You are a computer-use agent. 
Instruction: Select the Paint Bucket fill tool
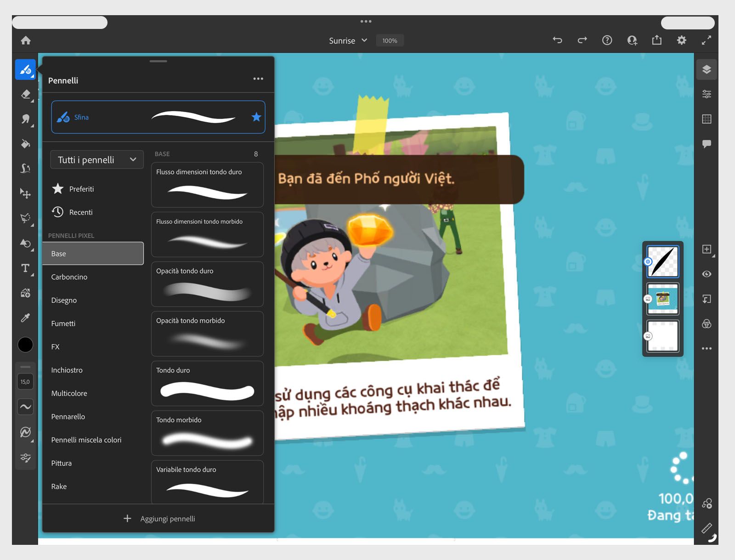coord(25,144)
